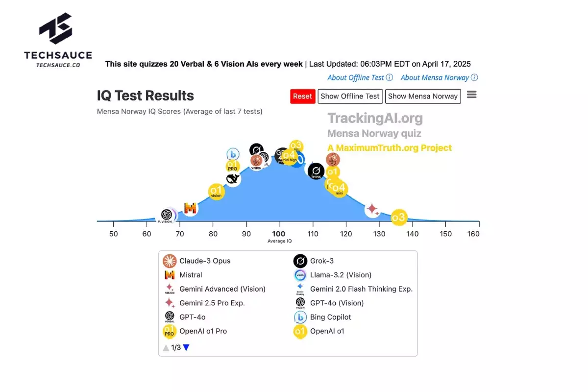Toggle Gemini 2.5 Pro Exp. legend entry
588x392 pixels.
click(204, 303)
